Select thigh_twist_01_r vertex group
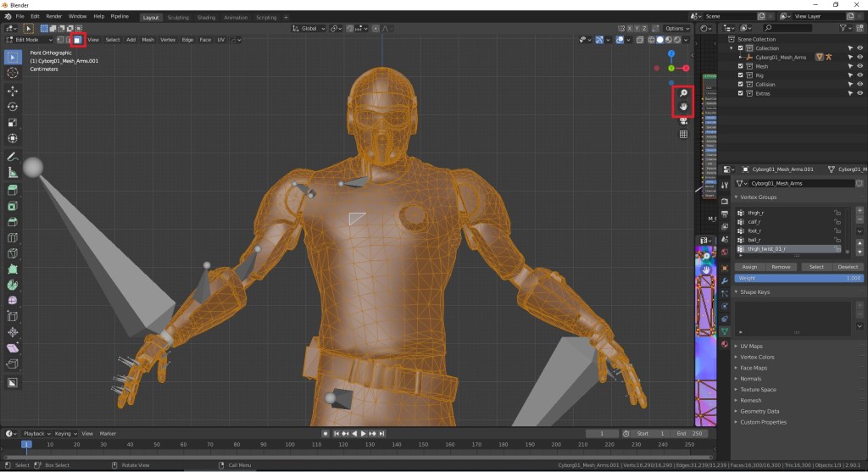This screenshot has height=472, width=868. click(x=766, y=249)
